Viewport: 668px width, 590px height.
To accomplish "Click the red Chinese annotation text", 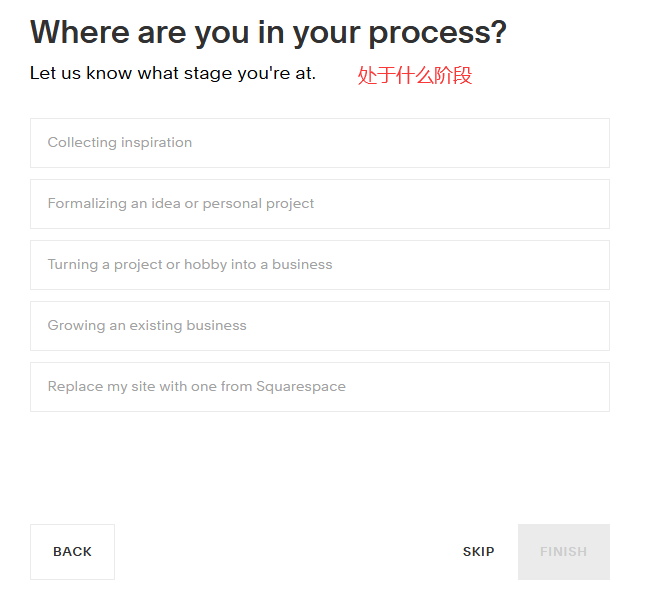I will (414, 75).
